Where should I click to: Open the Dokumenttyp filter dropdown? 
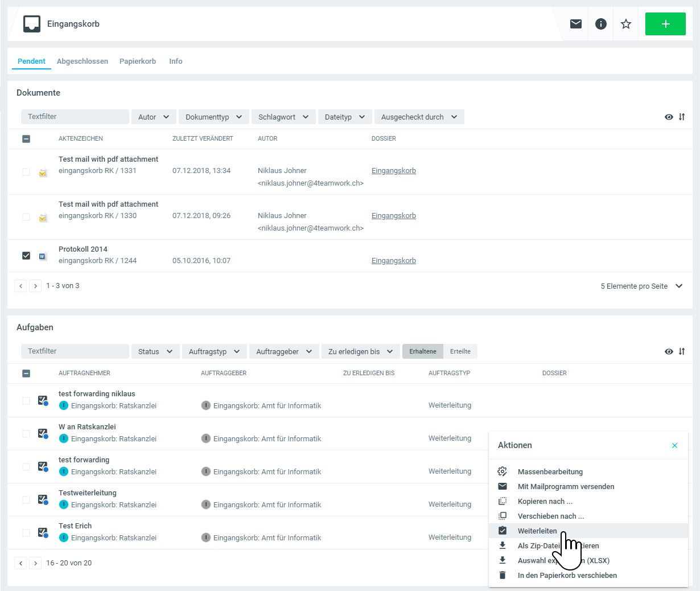(x=213, y=117)
